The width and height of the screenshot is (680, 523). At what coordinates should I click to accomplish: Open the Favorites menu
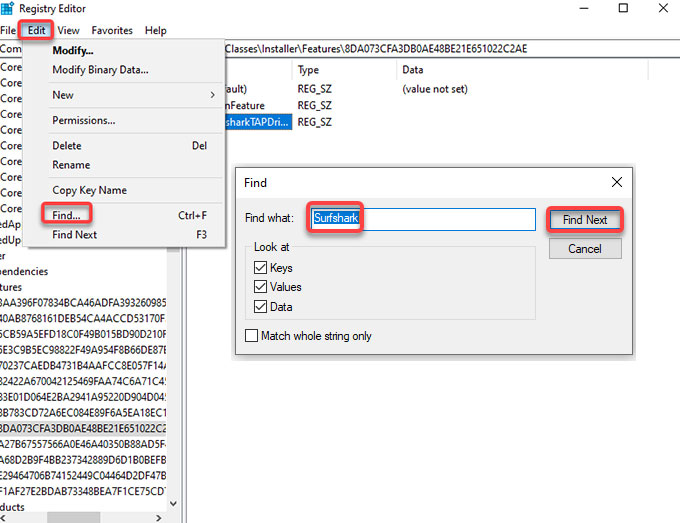pos(112,30)
